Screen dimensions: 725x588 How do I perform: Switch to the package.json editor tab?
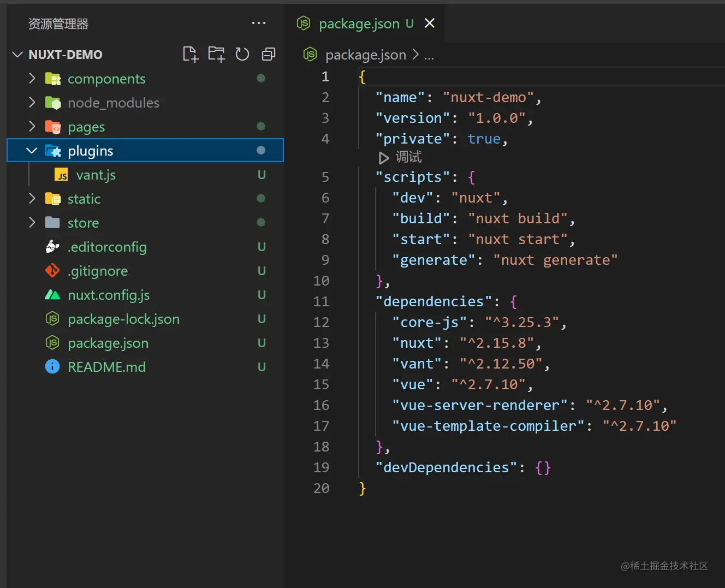point(359,23)
